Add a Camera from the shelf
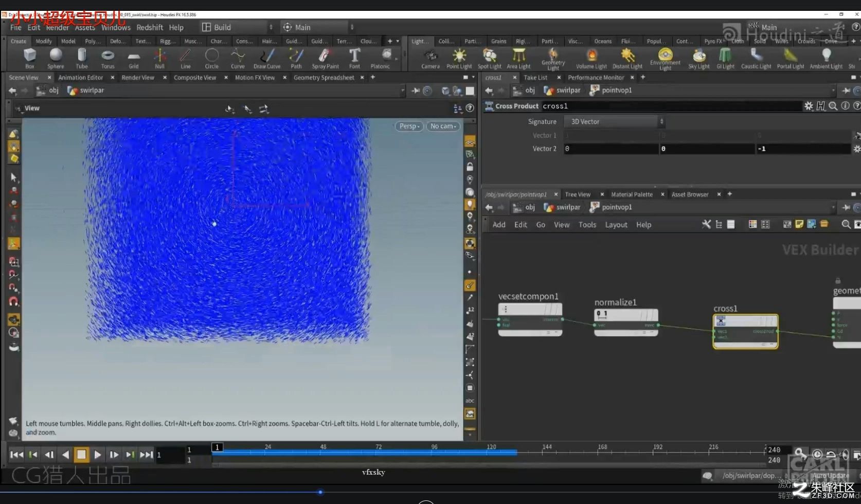 [x=430, y=58]
